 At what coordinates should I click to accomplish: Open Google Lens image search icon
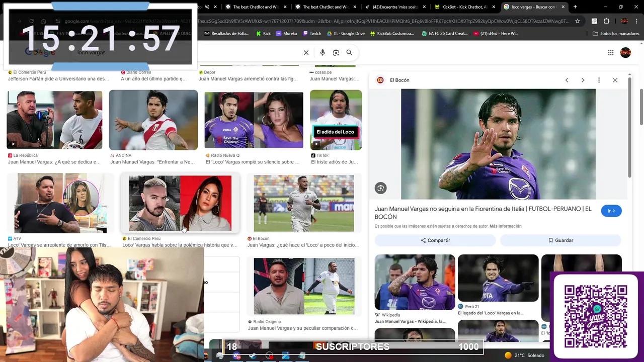click(x=336, y=53)
